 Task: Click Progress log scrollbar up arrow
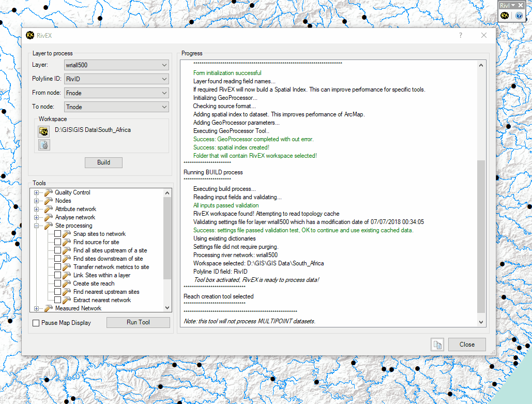[x=481, y=65]
